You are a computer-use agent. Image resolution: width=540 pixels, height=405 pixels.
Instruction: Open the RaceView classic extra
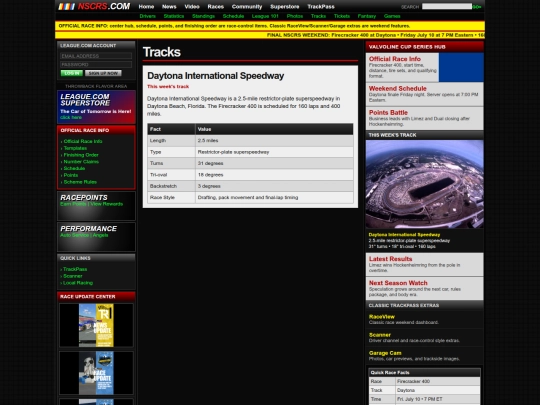pyautogui.click(x=424, y=319)
